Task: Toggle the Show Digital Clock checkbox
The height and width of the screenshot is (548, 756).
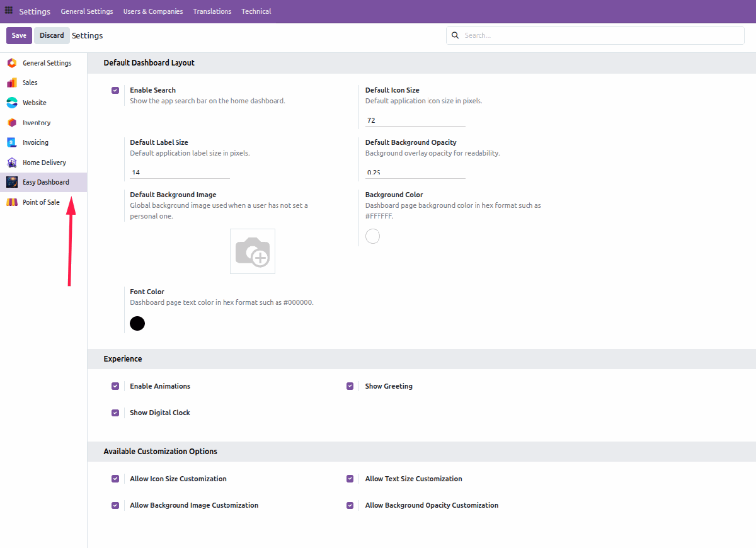Action: coord(115,413)
